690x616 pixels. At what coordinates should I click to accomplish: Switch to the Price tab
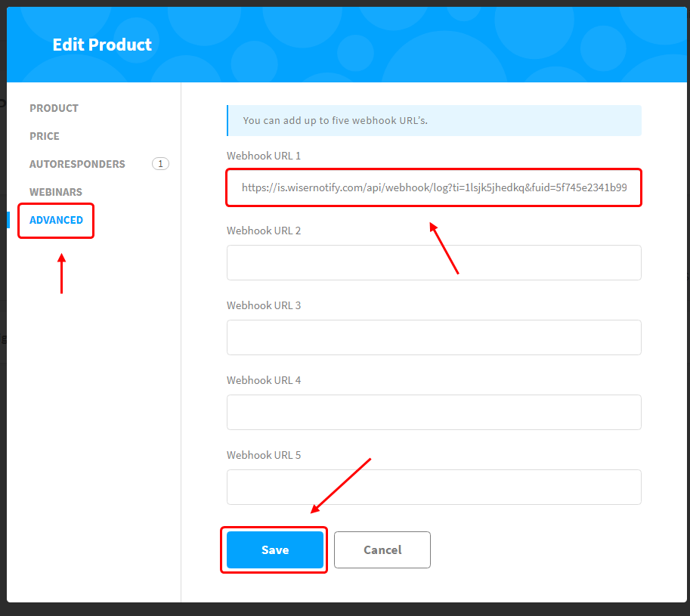pos(45,136)
